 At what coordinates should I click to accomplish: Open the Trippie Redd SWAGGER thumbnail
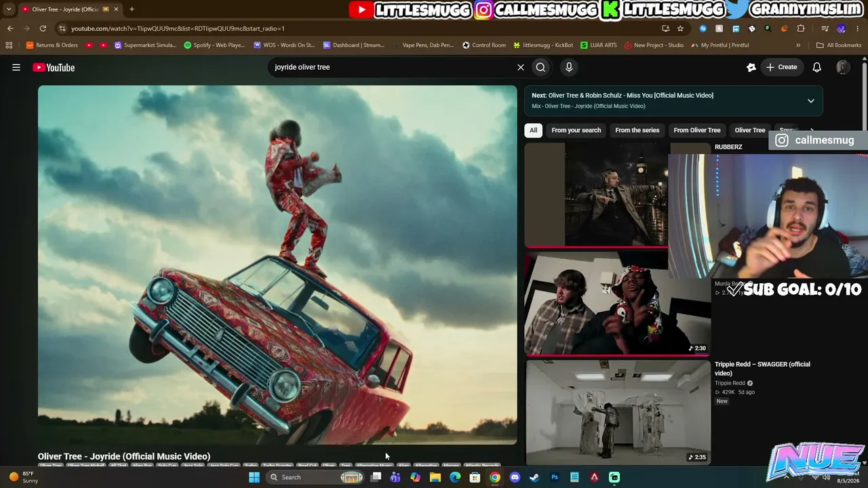tap(618, 412)
